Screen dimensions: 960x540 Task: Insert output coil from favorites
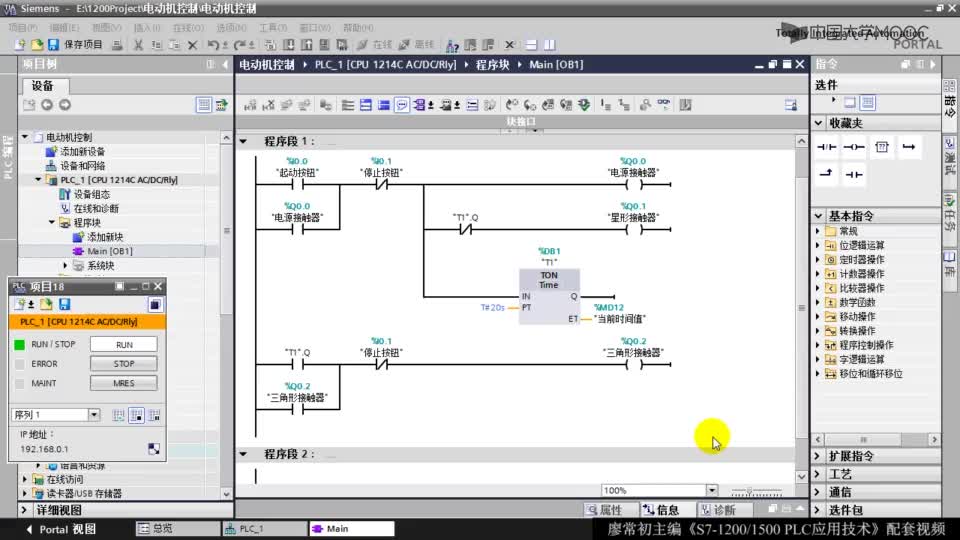click(854, 147)
